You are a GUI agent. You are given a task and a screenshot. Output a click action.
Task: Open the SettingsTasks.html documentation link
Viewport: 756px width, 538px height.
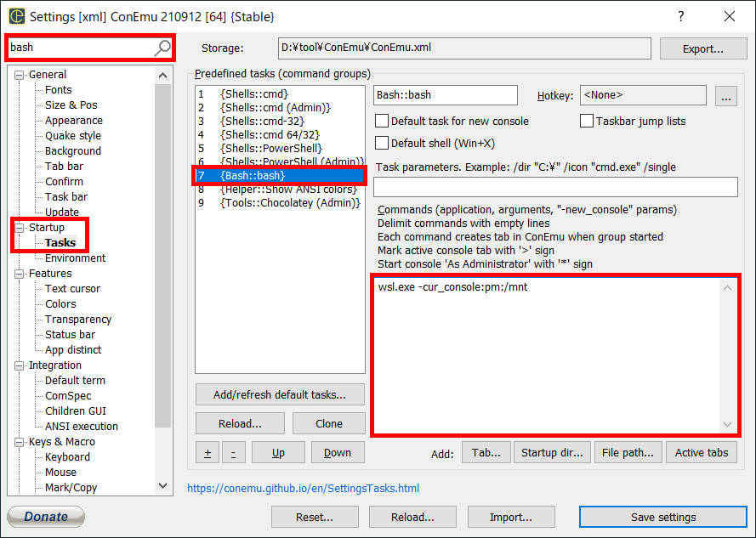click(x=303, y=489)
